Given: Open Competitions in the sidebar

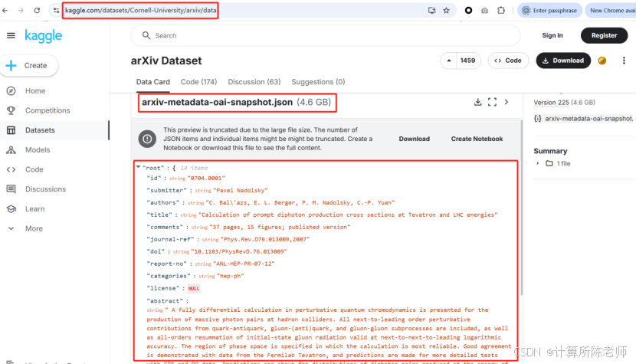Looking at the screenshot, I should coord(48,110).
